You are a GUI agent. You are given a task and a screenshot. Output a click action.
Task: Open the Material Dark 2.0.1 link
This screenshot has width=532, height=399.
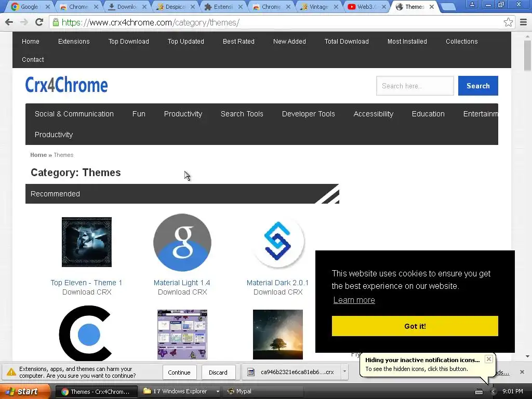[277, 283]
